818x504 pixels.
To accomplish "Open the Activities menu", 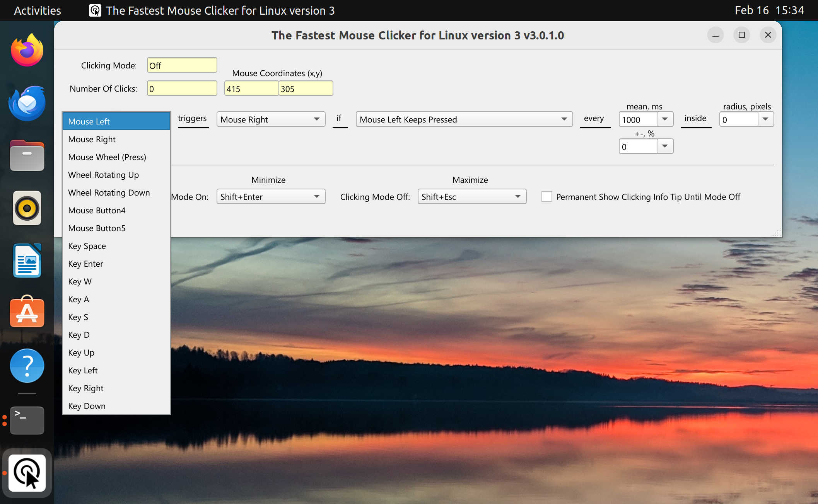I will pyautogui.click(x=37, y=10).
